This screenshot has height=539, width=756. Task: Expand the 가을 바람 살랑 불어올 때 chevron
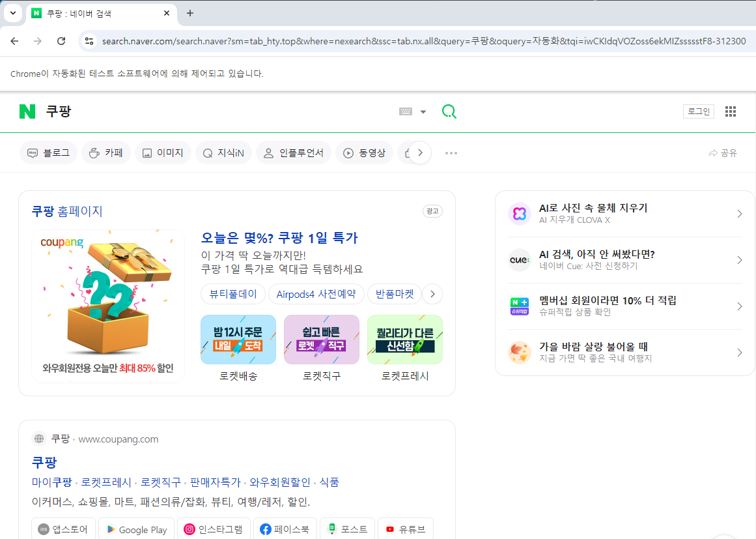click(x=740, y=353)
